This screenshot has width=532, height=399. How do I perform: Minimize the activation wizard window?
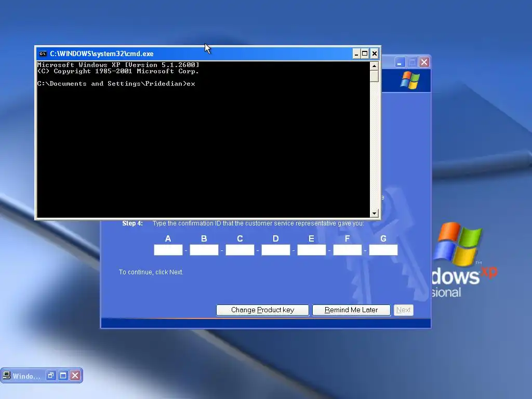click(400, 62)
